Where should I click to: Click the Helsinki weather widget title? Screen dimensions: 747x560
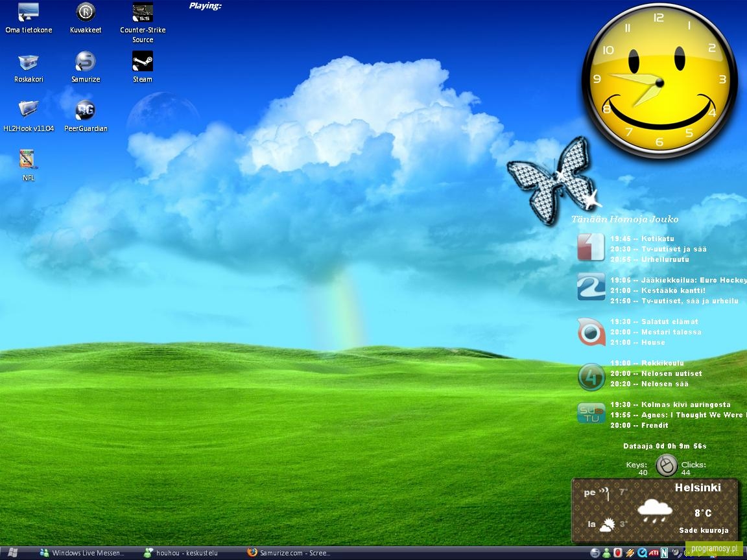698,487
